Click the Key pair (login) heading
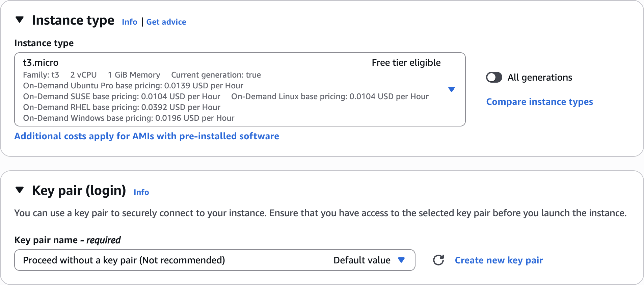Viewport: 644px width, 285px height. 79,191
